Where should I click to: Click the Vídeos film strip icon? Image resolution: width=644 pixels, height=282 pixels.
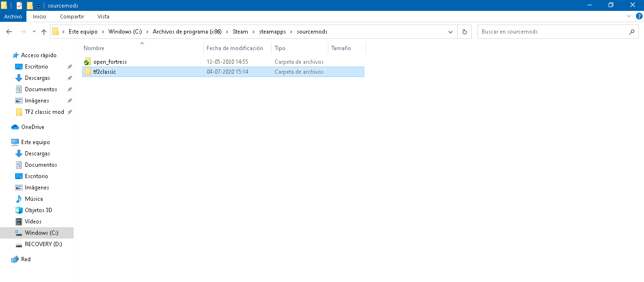pos(19,222)
